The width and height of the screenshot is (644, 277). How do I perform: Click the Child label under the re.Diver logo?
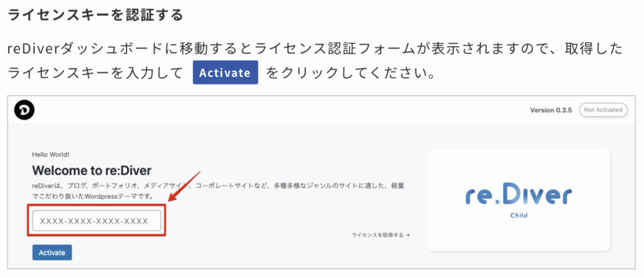coord(519,215)
